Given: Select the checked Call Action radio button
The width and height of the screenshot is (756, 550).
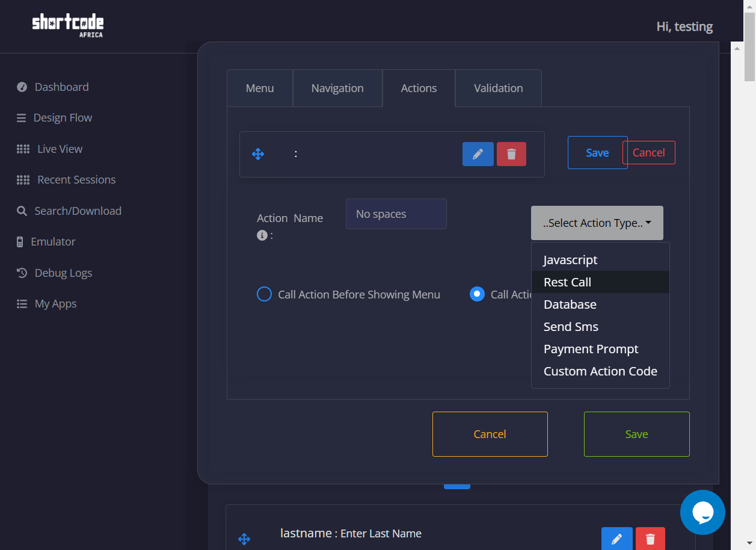Looking at the screenshot, I should (x=477, y=294).
